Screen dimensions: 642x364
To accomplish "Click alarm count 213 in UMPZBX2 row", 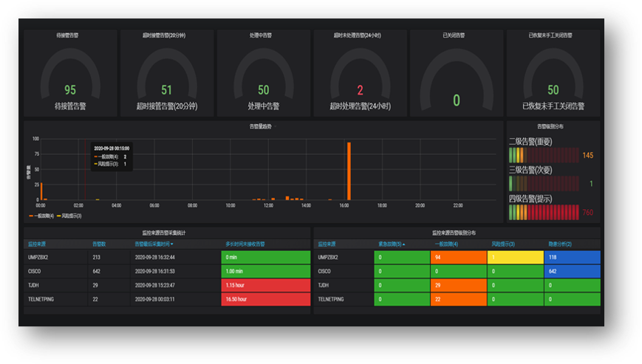I will pyautogui.click(x=96, y=257).
